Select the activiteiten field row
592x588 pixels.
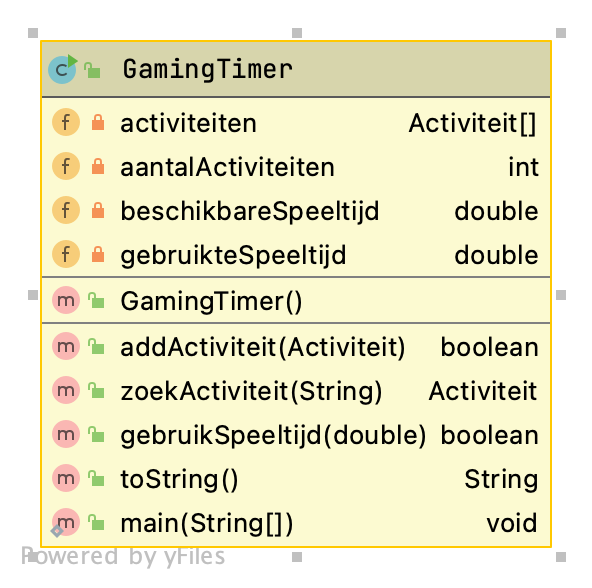point(296,123)
